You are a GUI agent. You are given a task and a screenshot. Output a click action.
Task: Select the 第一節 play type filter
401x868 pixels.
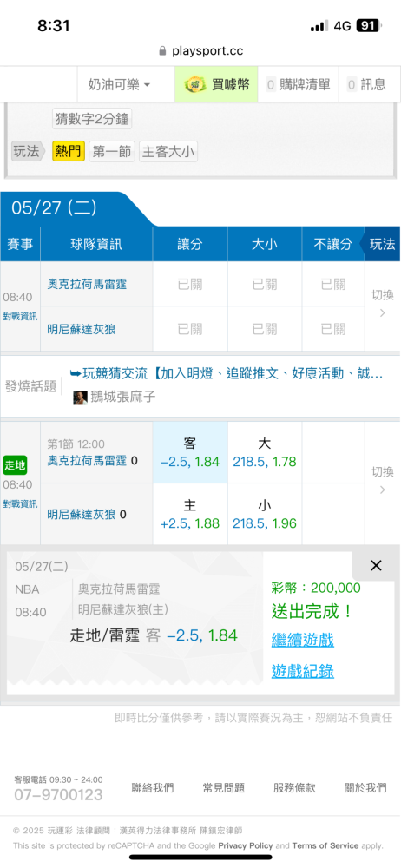(x=112, y=152)
